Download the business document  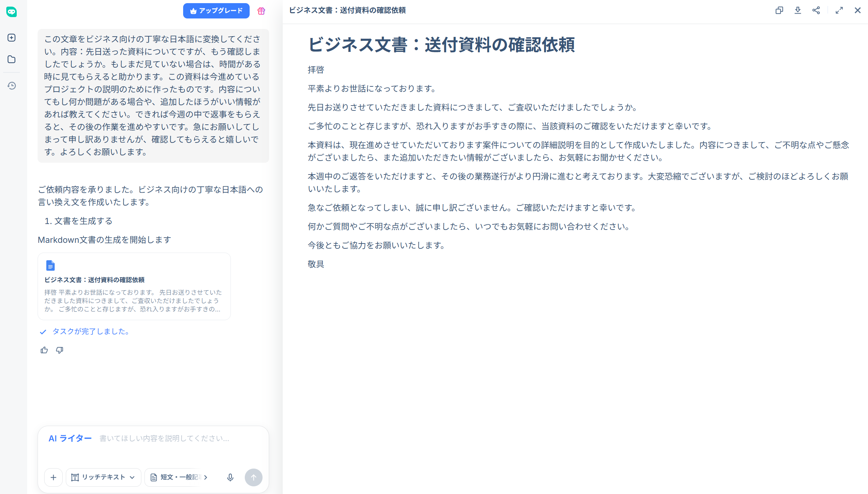coord(798,10)
